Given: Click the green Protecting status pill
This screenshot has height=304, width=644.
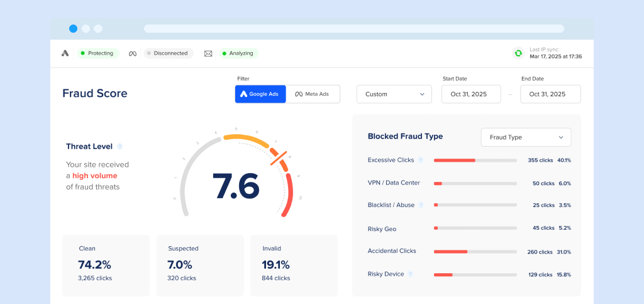Looking at the screenshot, I should 97,53.
